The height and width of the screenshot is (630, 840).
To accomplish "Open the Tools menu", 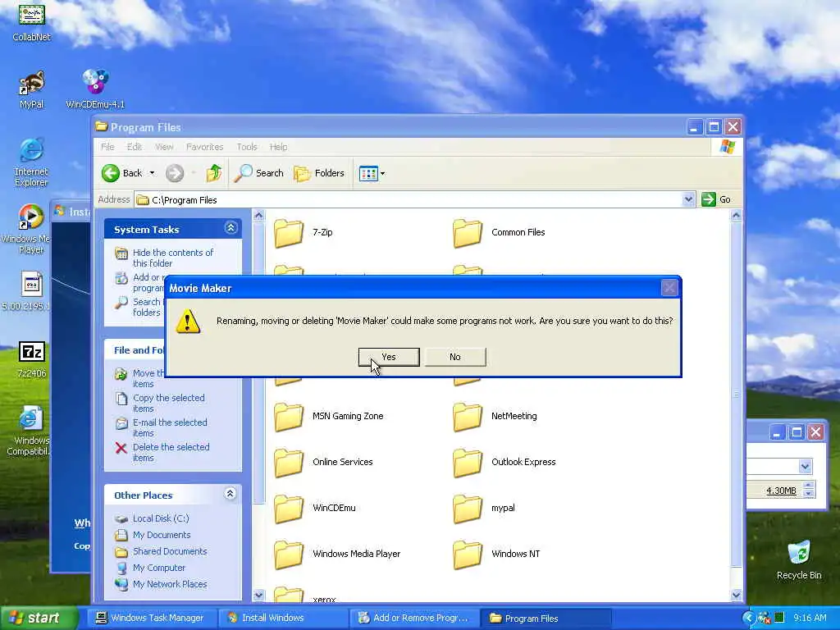I will click(247, 147).
